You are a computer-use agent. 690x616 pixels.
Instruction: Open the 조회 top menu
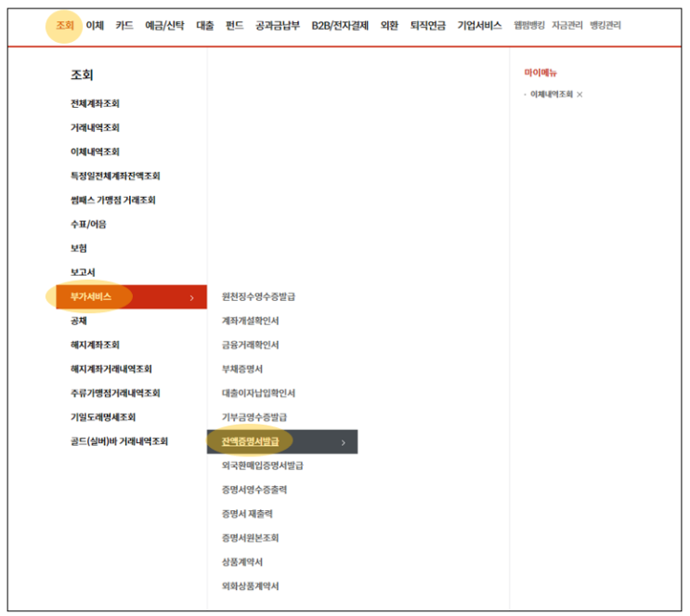tap(65, 25)
